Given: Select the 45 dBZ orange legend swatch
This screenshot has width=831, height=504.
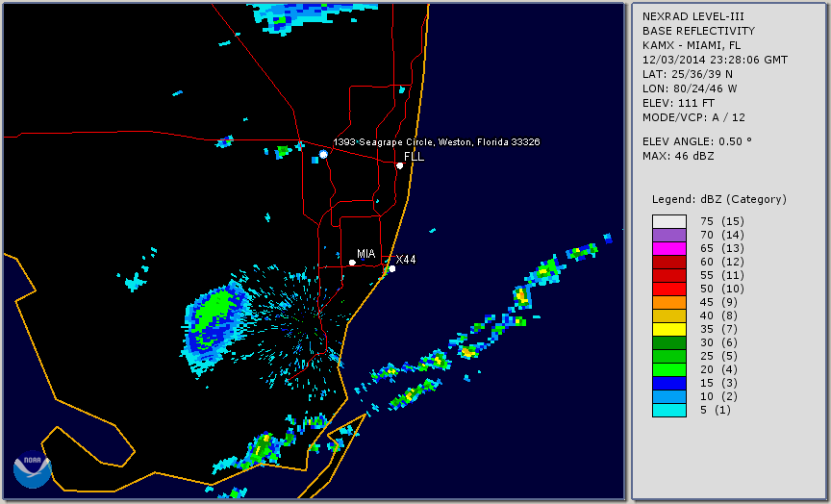Looking at the screenshot, I should [669, 302].
